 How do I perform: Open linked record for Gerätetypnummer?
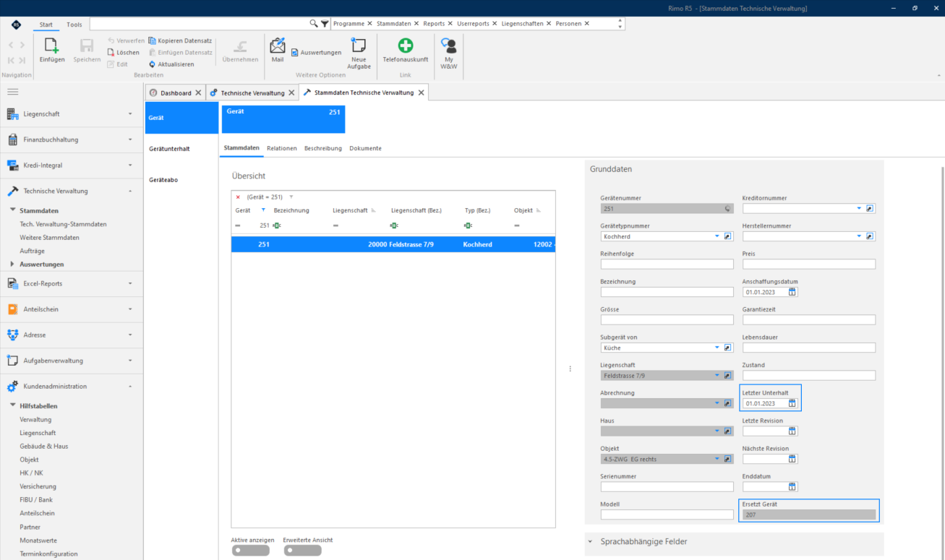tap(728, 236)
